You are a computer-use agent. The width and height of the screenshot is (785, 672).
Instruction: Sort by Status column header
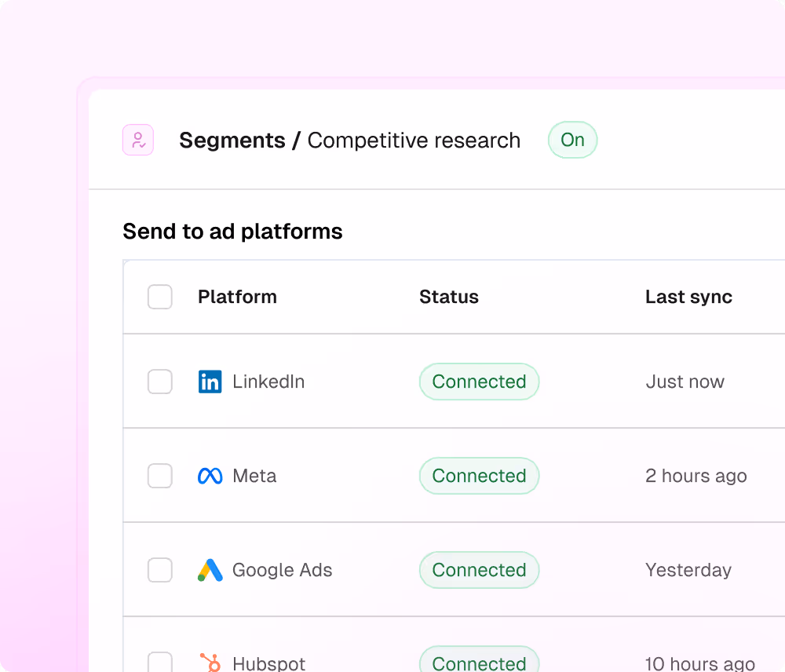(449, 297)
